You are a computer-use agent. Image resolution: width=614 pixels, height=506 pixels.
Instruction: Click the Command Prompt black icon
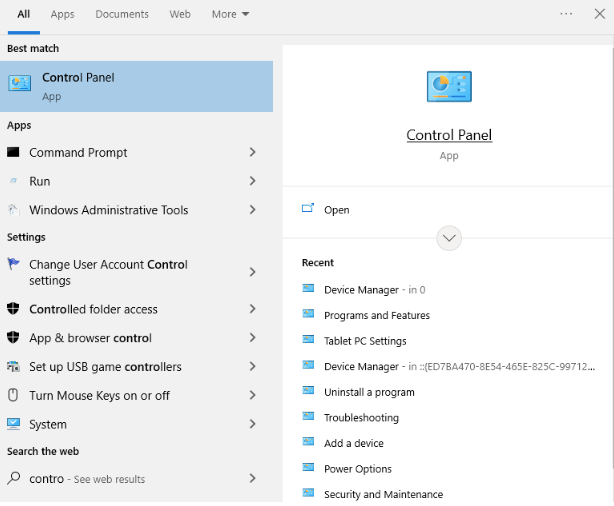point(13,152)
